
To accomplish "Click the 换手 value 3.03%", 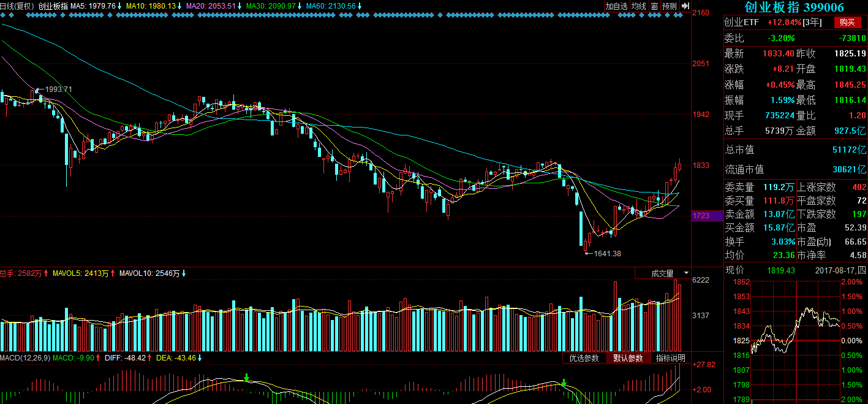I will (782, 242).
